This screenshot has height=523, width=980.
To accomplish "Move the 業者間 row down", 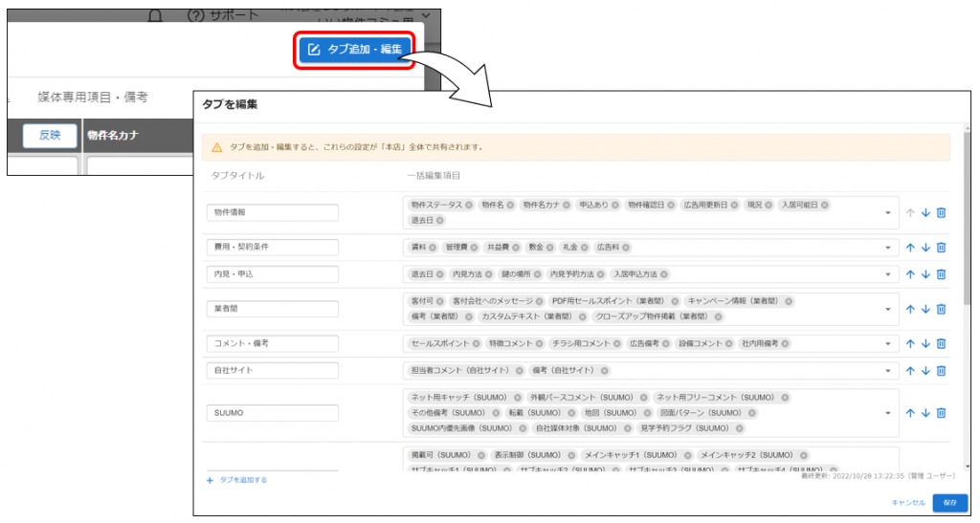I will [x=925, y=309].
